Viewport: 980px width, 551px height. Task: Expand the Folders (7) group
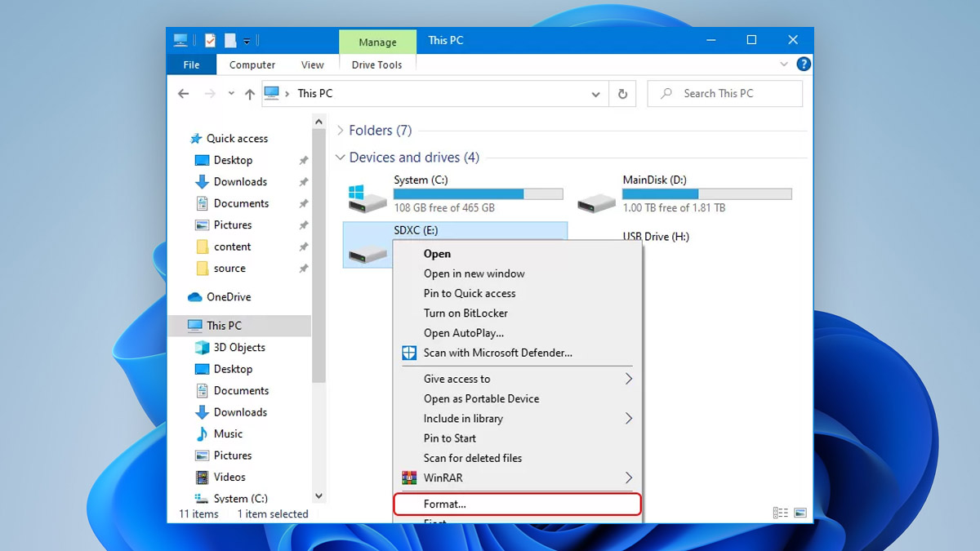point(341,131)
